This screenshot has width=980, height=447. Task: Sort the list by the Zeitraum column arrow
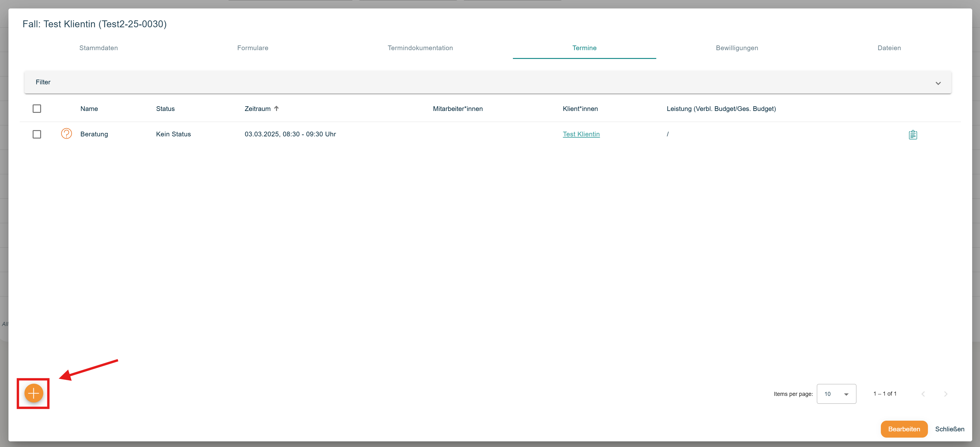tap(277, 108)
